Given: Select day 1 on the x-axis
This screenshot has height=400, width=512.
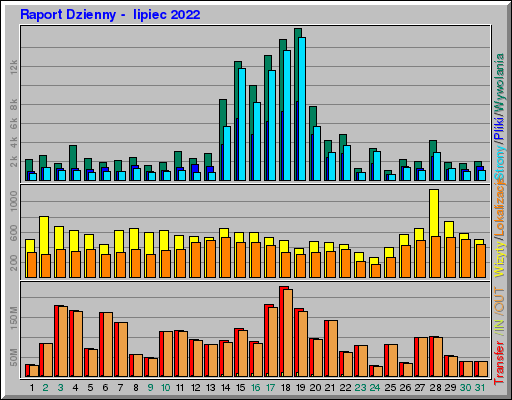Looking at the screenshot, I should [x=32, y=388].
